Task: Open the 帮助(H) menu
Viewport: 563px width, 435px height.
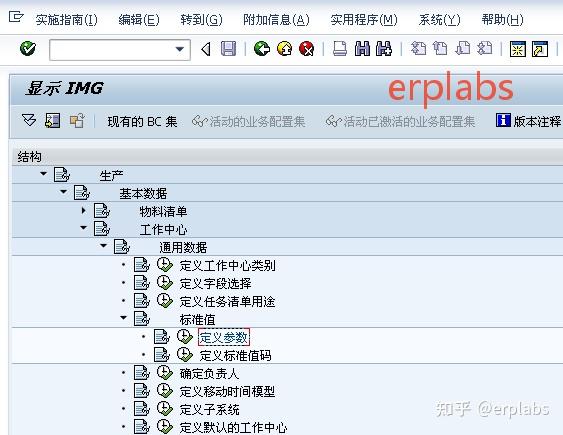Action: click(x=502, y=19)
